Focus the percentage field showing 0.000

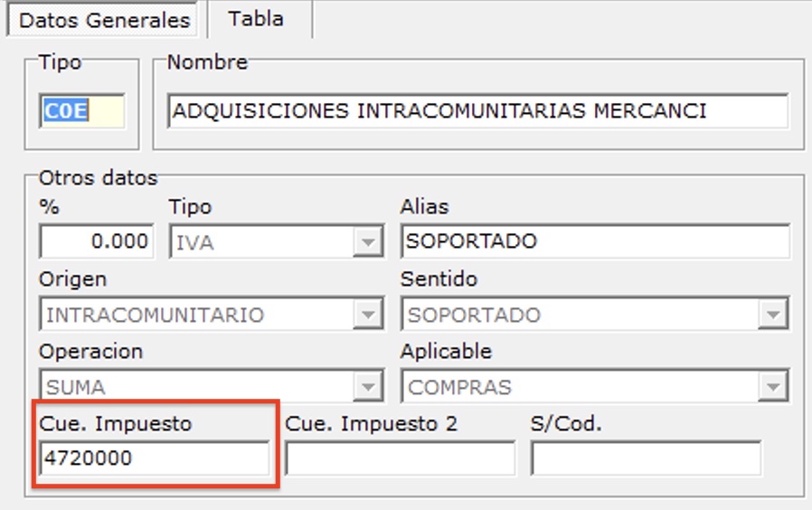[96, 242]
